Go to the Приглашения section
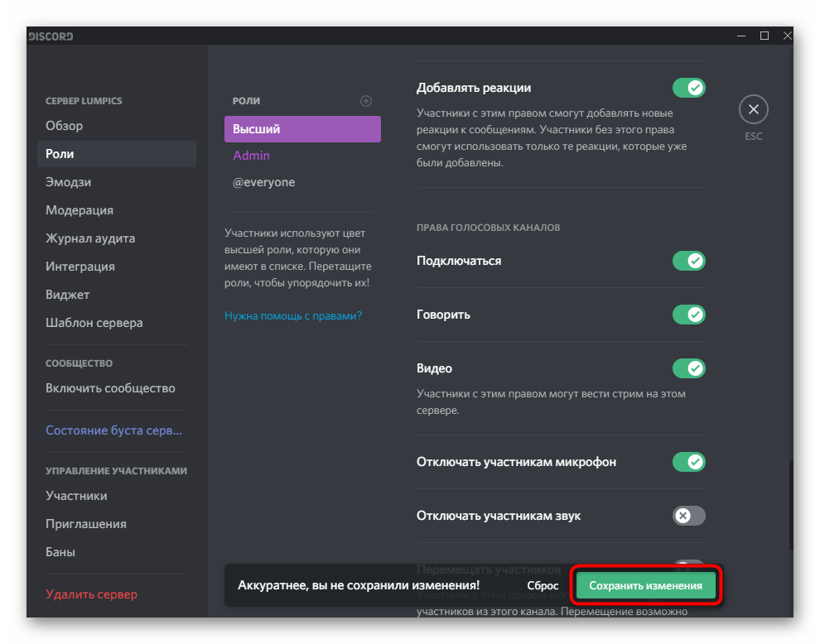 85,523
